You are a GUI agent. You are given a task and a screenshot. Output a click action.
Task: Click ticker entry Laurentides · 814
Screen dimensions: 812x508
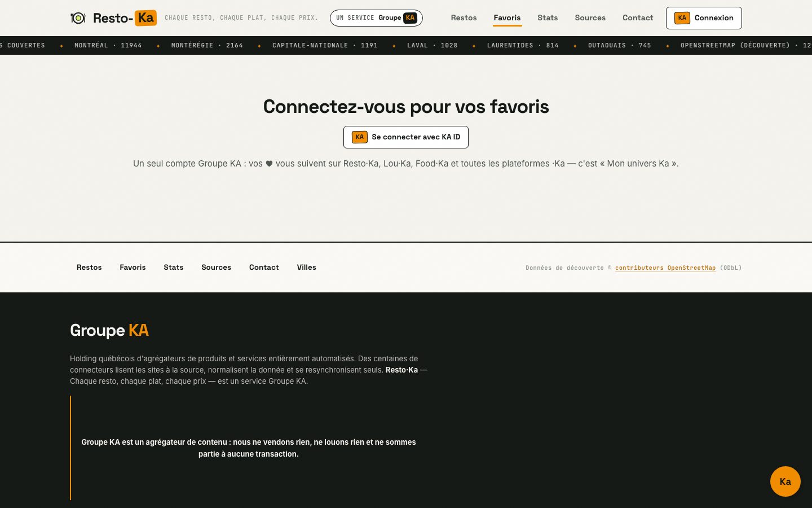(523, 45)
